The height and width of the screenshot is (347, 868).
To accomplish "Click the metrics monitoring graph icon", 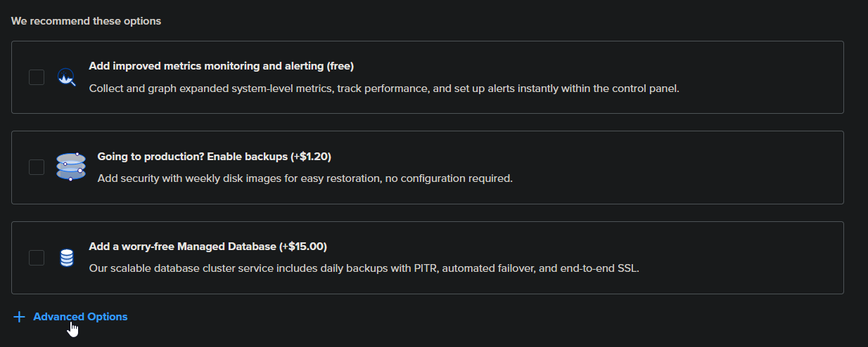I will pos(66,77).
